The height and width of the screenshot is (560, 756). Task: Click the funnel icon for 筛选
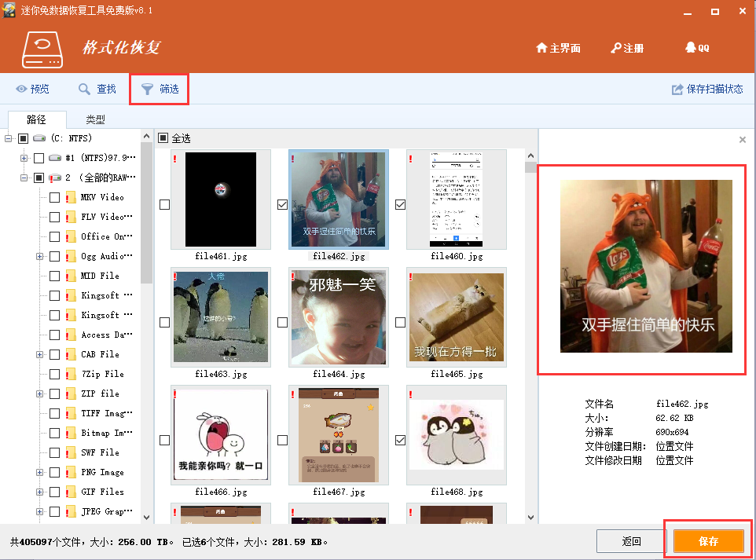[x=147, y=90]
